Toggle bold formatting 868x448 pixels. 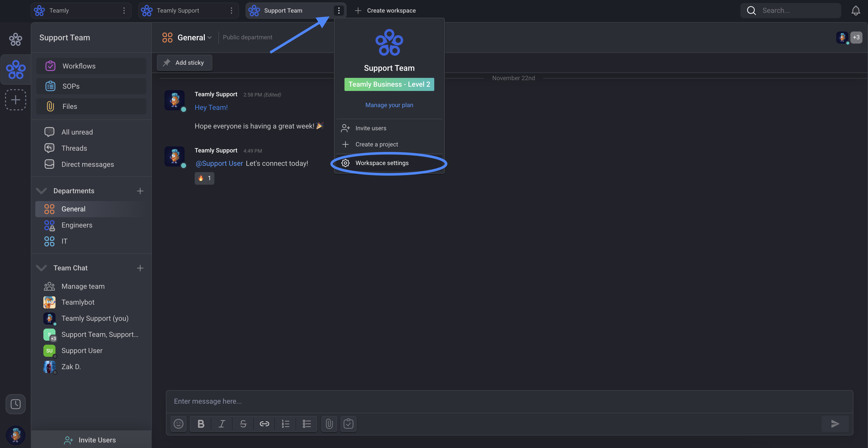click(x=201, y=424)
